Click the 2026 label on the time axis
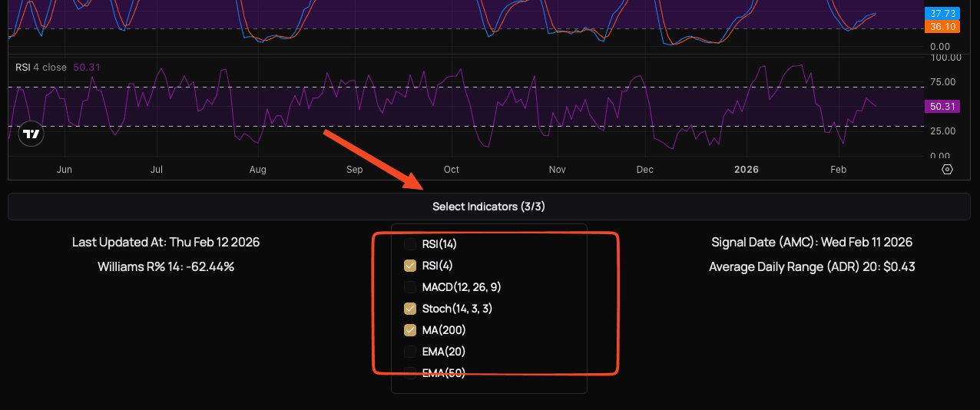Screen dimensions: 980x410 746,170
